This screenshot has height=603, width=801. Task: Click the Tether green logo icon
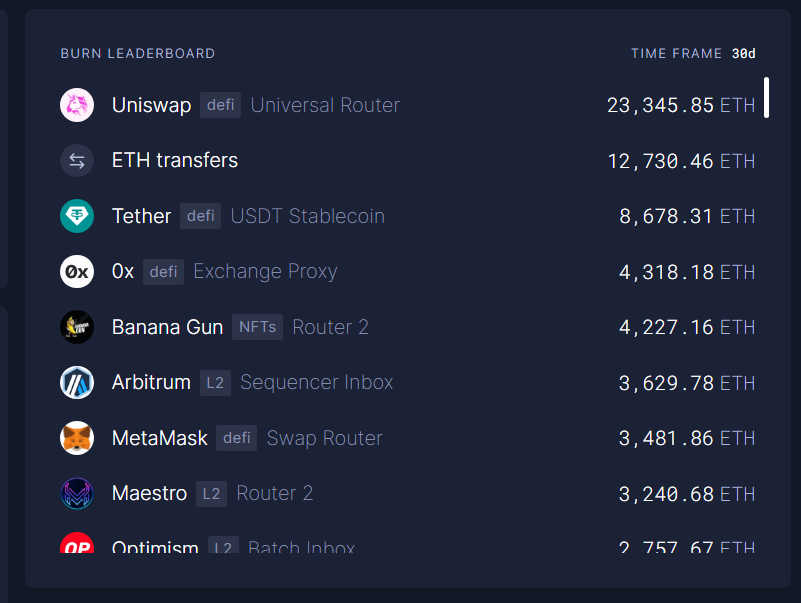77,216
